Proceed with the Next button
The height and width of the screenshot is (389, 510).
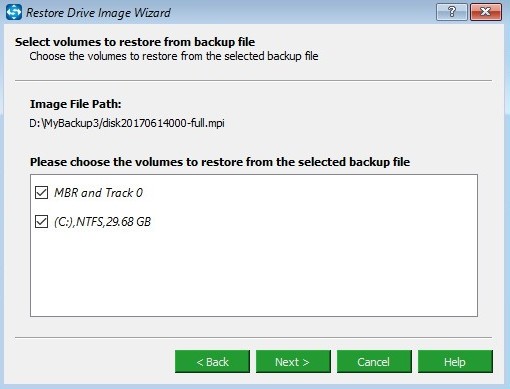(x=293, y=362)
